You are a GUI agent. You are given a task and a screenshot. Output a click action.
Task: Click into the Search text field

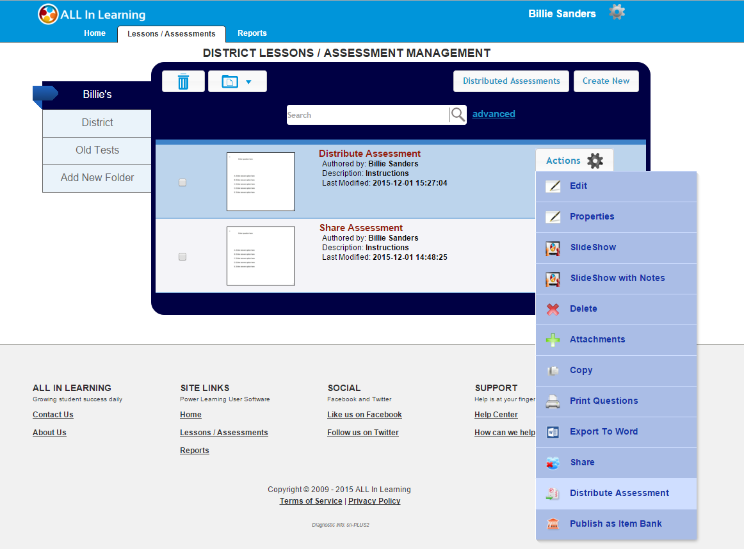pyautogui.click(x=367, y=115)
